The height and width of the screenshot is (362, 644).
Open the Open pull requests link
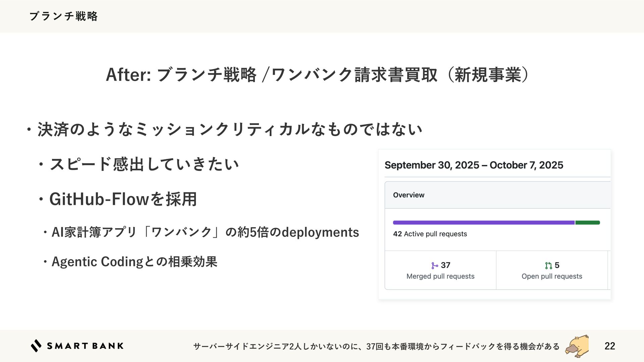(552, 276)
